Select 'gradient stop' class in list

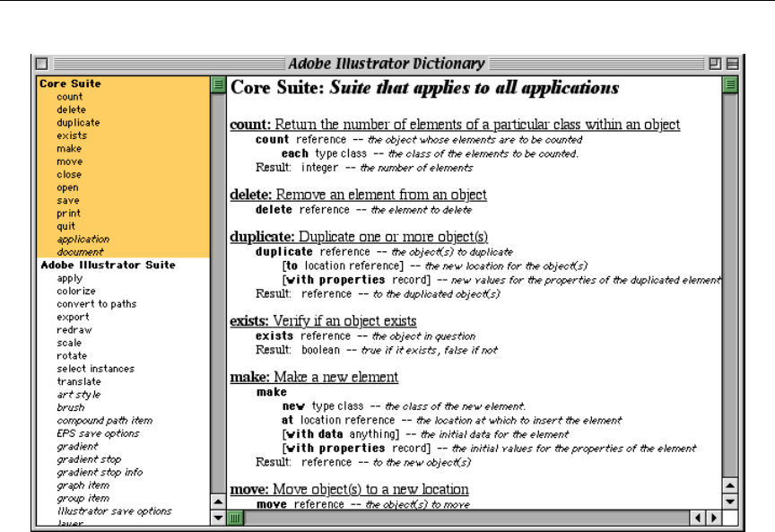coord(89,459)
